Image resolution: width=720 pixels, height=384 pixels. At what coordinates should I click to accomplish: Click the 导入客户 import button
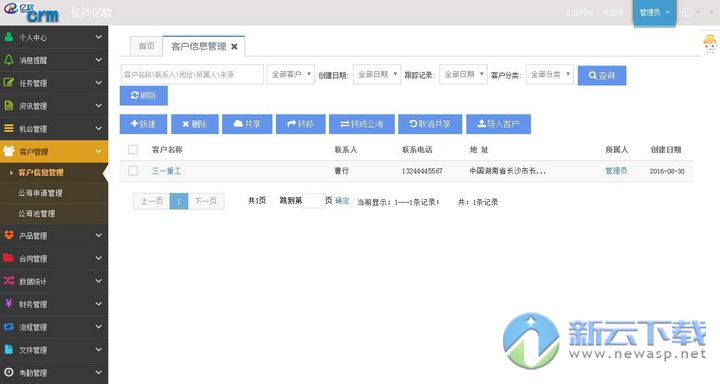(x=499, y=124)
